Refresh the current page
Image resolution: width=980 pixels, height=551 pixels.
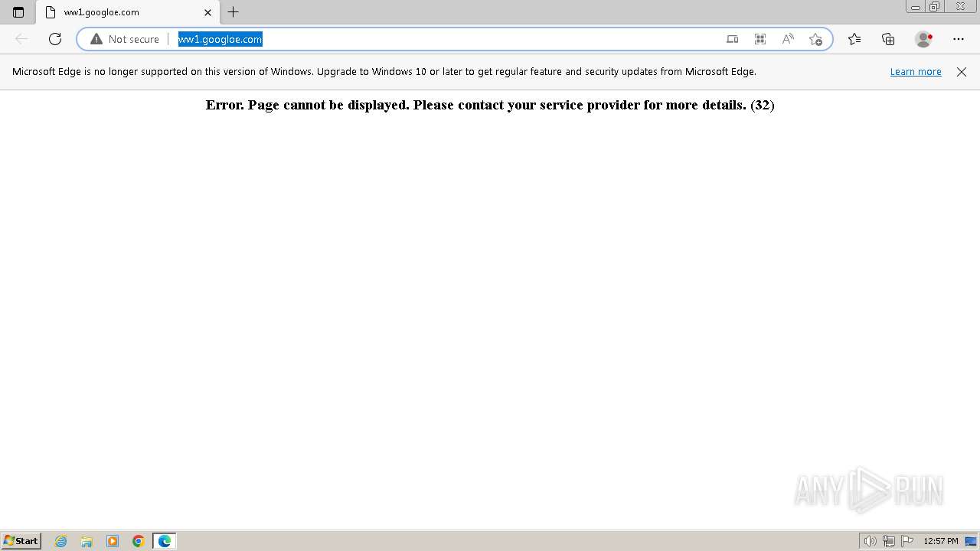pyautogui.click(x=55, y=39)
